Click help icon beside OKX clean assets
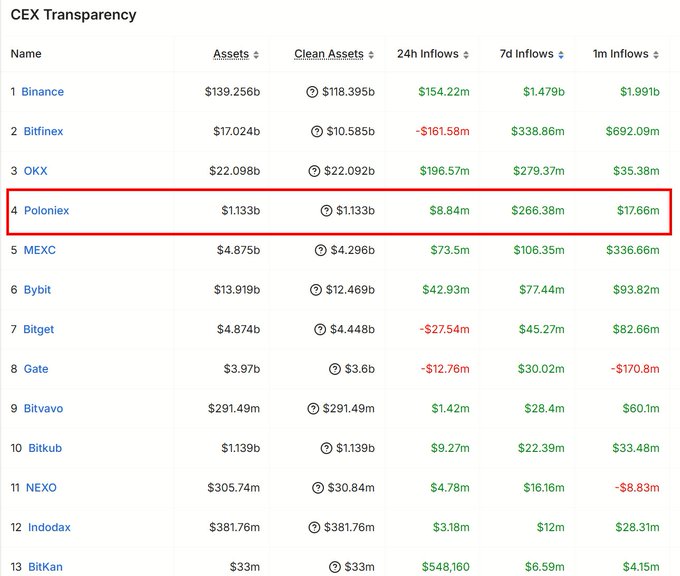This screenshot has width=680, height=576. (314, 171)
